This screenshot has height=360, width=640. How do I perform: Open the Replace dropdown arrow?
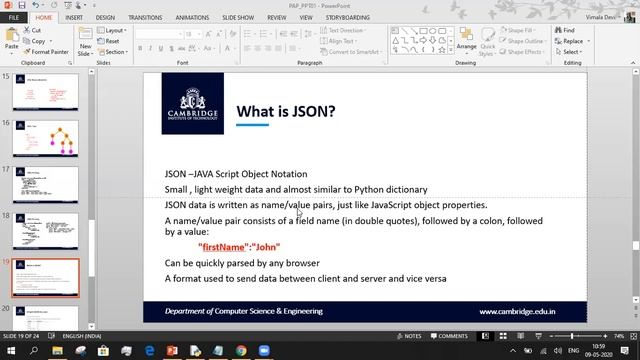589,41
